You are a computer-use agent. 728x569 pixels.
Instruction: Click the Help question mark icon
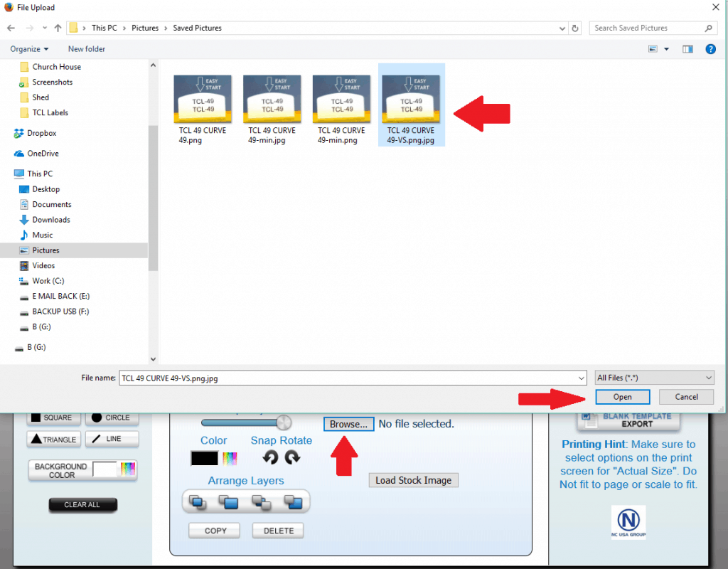[x=710, y=49]
